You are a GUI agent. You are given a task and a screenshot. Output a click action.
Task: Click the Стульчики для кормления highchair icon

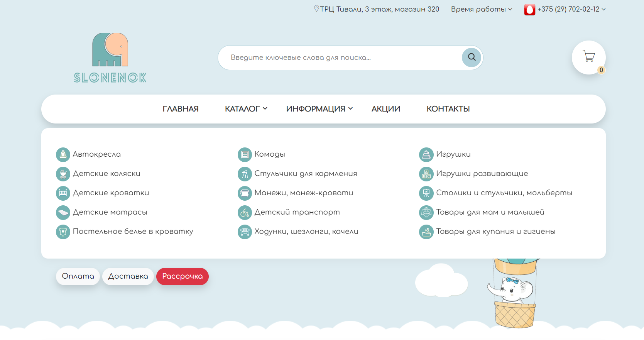click(245, 174)
